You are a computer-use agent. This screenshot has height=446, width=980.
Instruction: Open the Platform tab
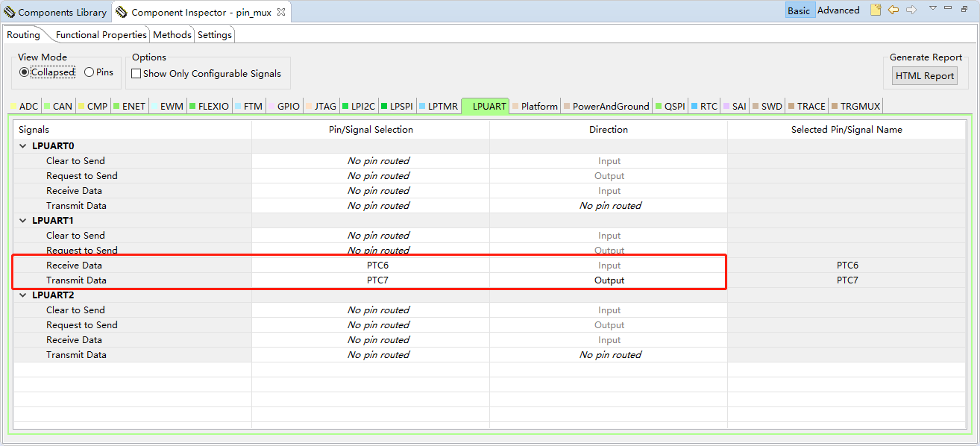(x=535, y=106)
